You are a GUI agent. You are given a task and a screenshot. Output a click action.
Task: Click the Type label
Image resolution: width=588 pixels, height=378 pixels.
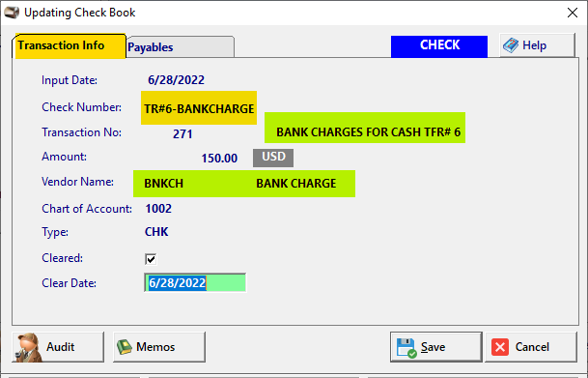point(55,232)
